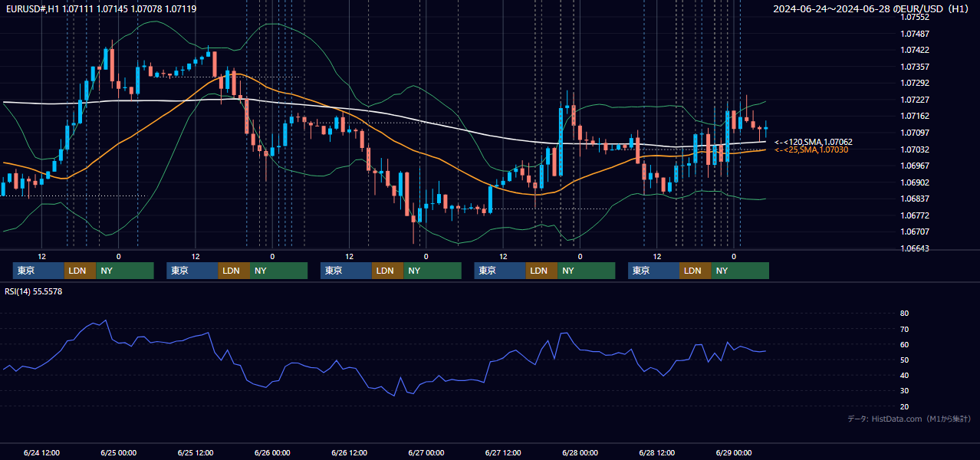980x460 pixels.
Task: Select the RSI 60 level label
Action: [x=904, y=344]
